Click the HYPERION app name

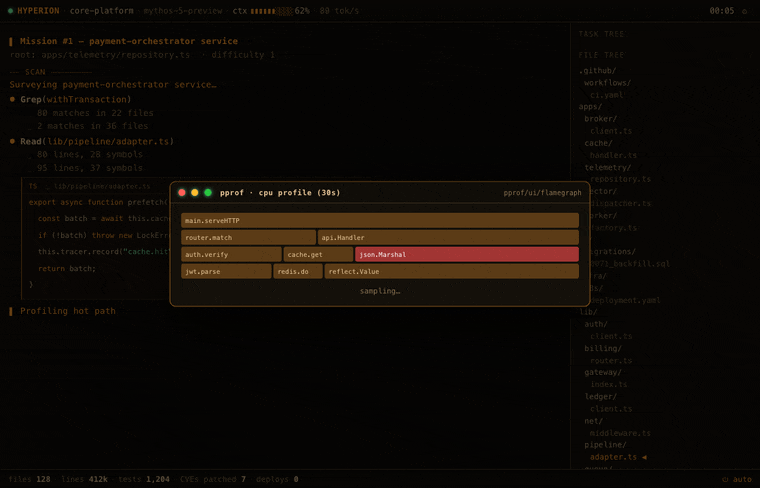38,11
